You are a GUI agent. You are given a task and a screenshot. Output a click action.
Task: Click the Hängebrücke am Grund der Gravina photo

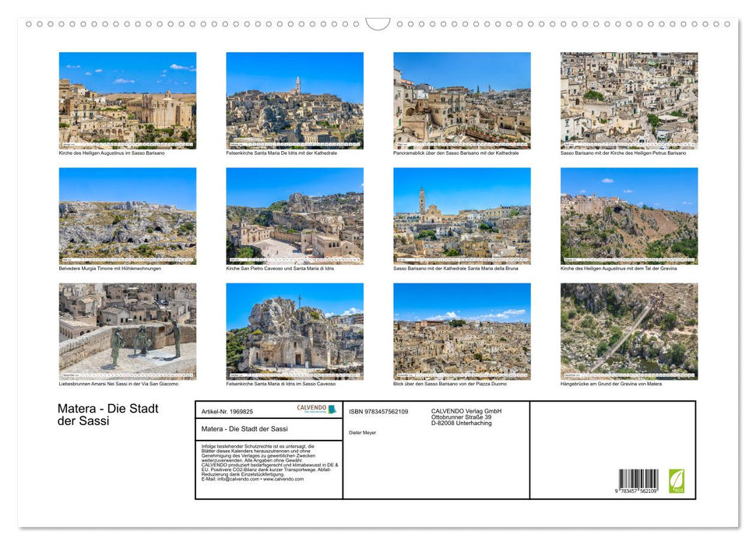629,331
